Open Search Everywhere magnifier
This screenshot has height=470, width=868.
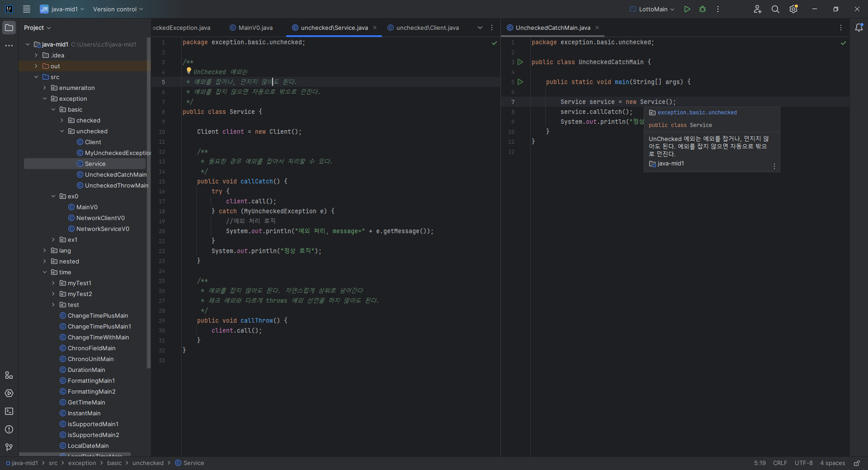point(775,9)
